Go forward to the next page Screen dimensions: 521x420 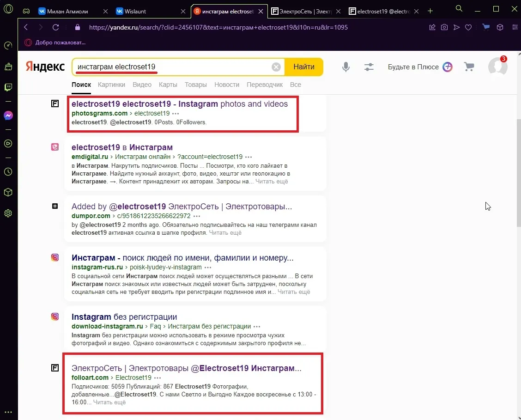(41, 27)
